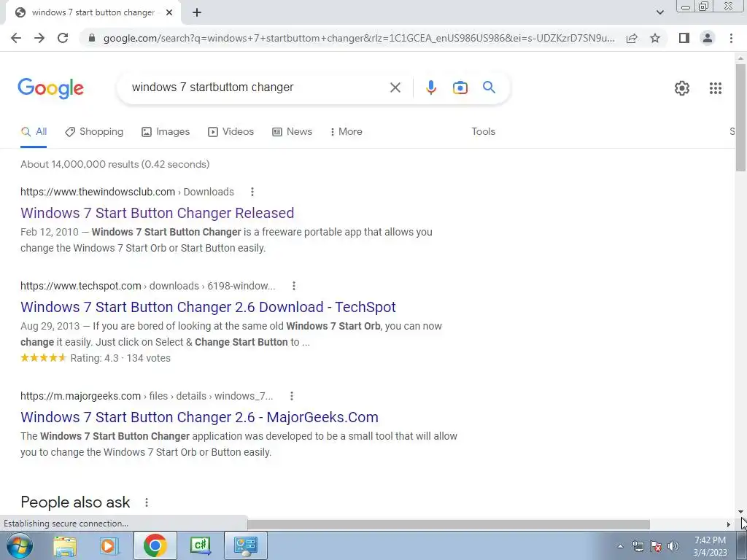
Task: Open the Chrome side panel
Action: pos(684,38)
